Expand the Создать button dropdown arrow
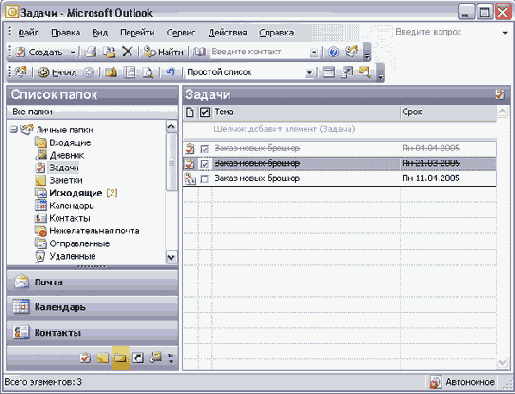Viewport: 515px width, 394px height. (73, 52)
